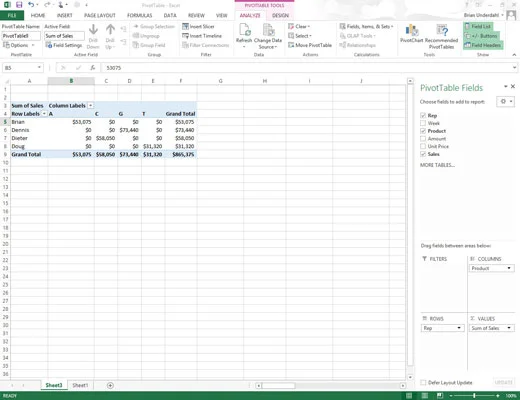Switch to the DESIGN ribbon tab
The image size is (520, 400).
point(280,15)
